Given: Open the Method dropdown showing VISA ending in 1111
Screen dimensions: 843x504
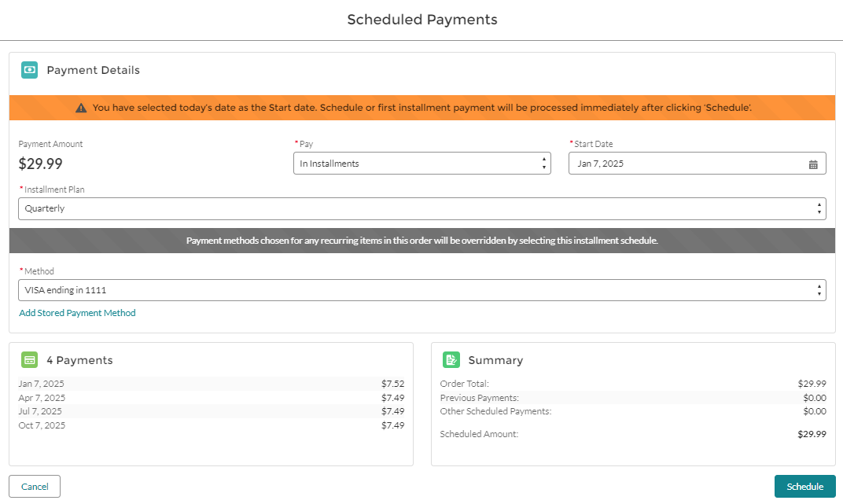Looking at the screenshot, I should pyautogui.click(x=393, y=289).
